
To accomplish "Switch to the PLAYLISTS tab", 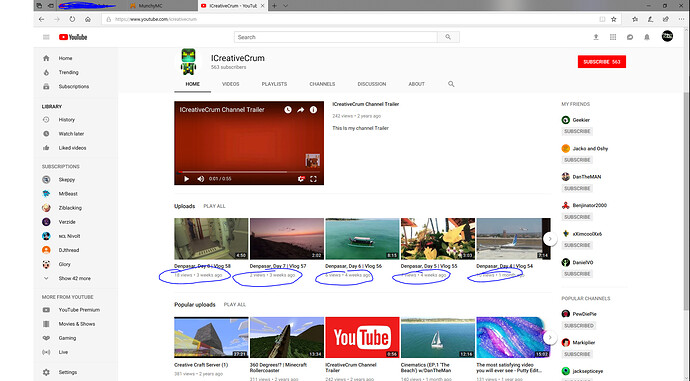I will tap(274, 84).
